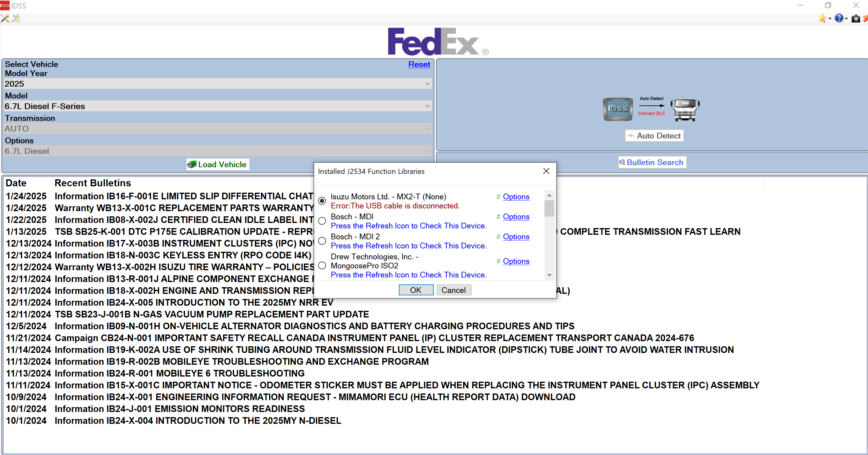This screenshot has width=868, height=455.
Task: Open the Model 6.7L Diesel F-Series dropdown
Action: (217, 106)
